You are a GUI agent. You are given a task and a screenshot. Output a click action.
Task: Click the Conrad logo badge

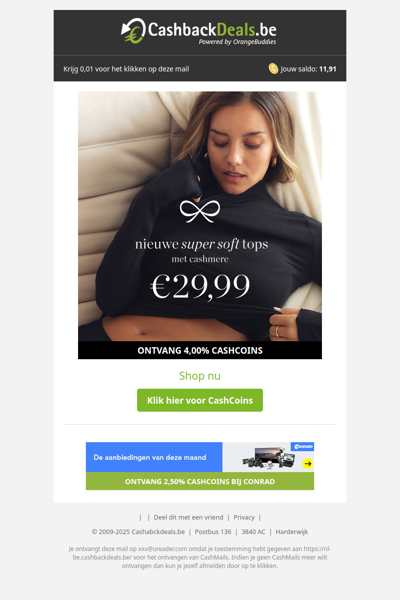point(302,447)
